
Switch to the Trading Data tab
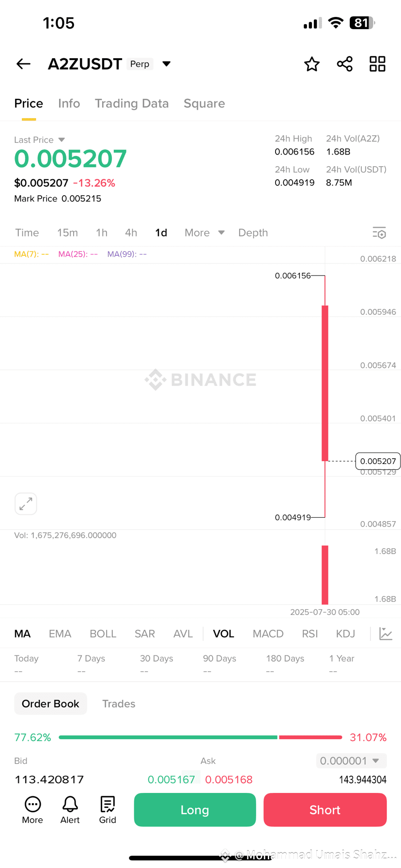coord(132,103)
